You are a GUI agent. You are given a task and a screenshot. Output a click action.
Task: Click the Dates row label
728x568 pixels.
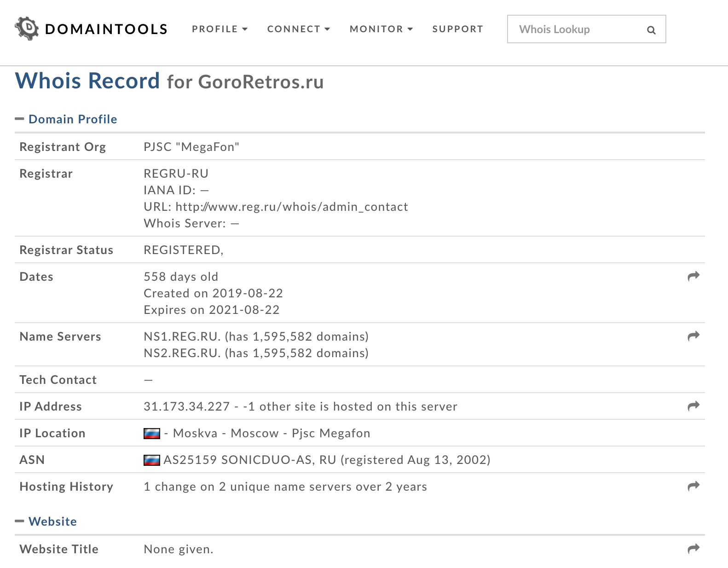[36, 277]
